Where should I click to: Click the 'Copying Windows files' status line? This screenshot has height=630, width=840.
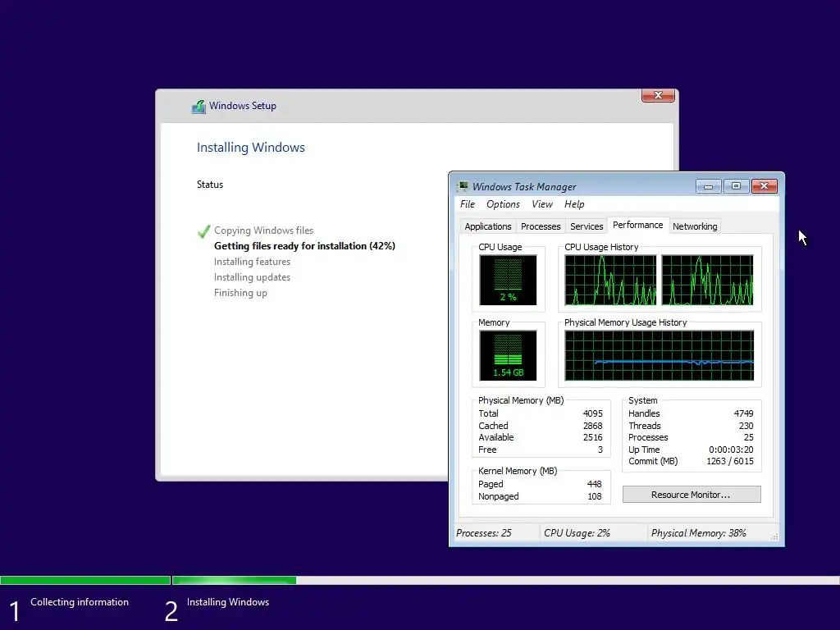(263, 231)
